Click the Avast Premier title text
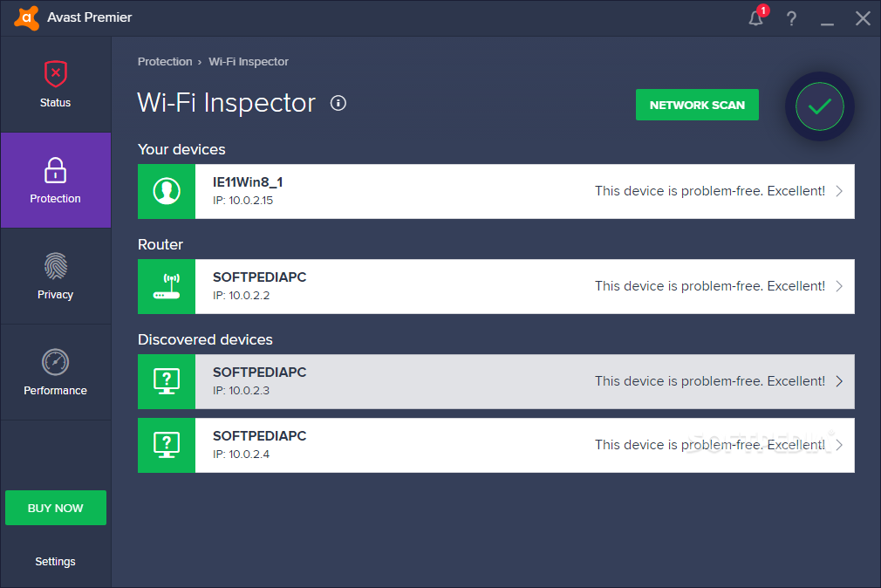This screenshot has height=588, width=881. click(x=89, y=17)
